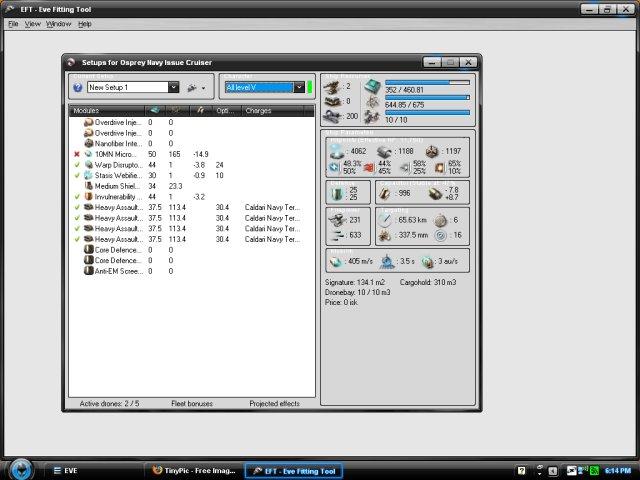Click the calibration icon showing 200

[333, 117]
